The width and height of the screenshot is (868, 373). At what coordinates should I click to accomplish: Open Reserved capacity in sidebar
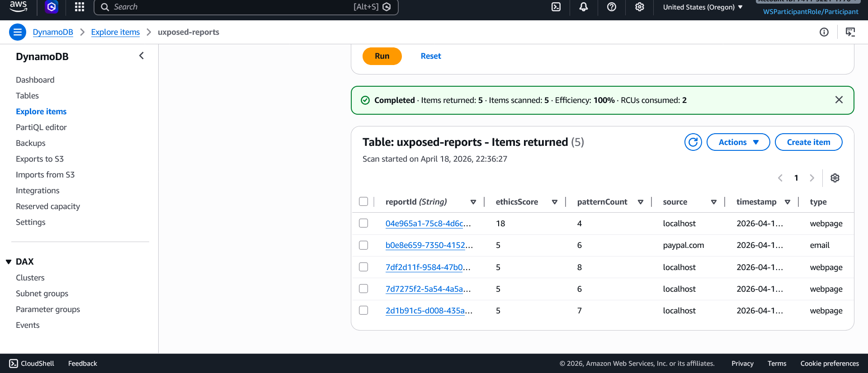pyautogui.click(x=48, y=206)
